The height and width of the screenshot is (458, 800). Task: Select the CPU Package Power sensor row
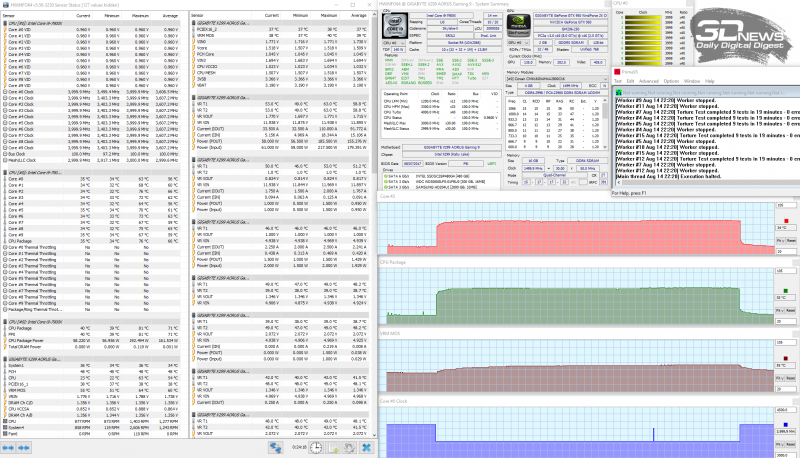tap(91, 341)
